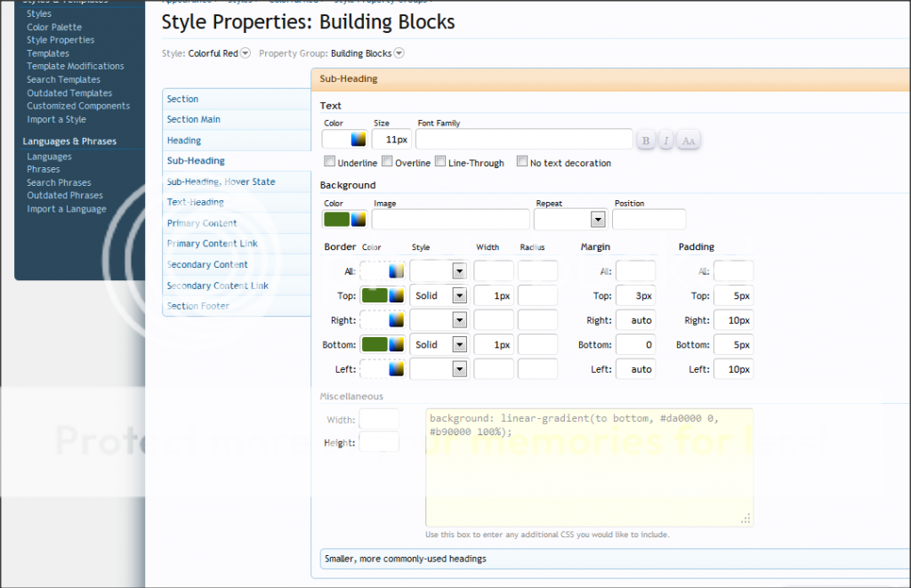
Task: Click the Italic text style icon
Action: [666, 140]
